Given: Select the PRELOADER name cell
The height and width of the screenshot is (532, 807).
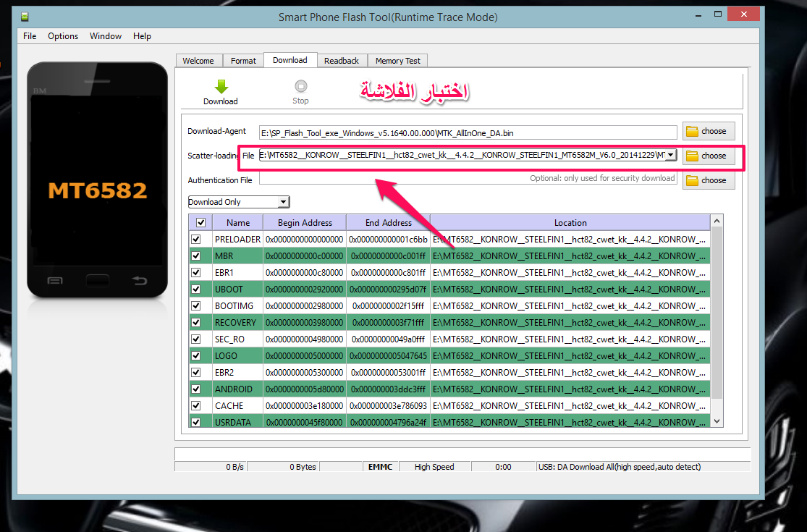Looking at the screenshot, I should 238,240.
